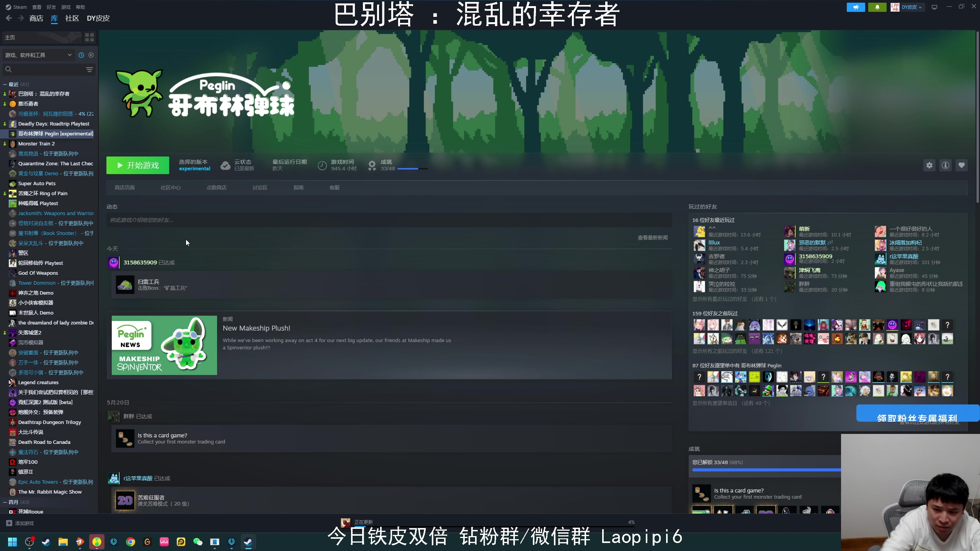This screenshot has width=980, height=551.
Task: Click the library search input field
Action: 49,69
